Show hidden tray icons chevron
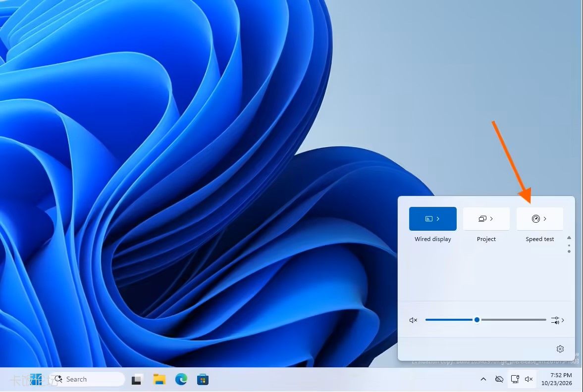The width and height of the screenshot is (583, 392). pos(483,379)
